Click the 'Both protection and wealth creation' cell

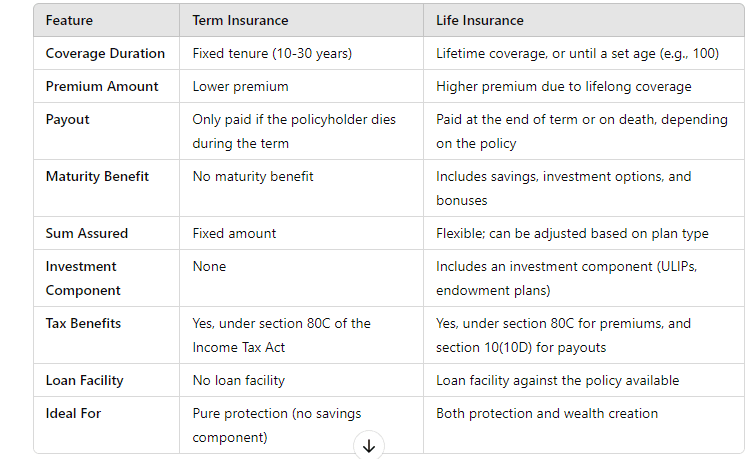coord(547,413)
